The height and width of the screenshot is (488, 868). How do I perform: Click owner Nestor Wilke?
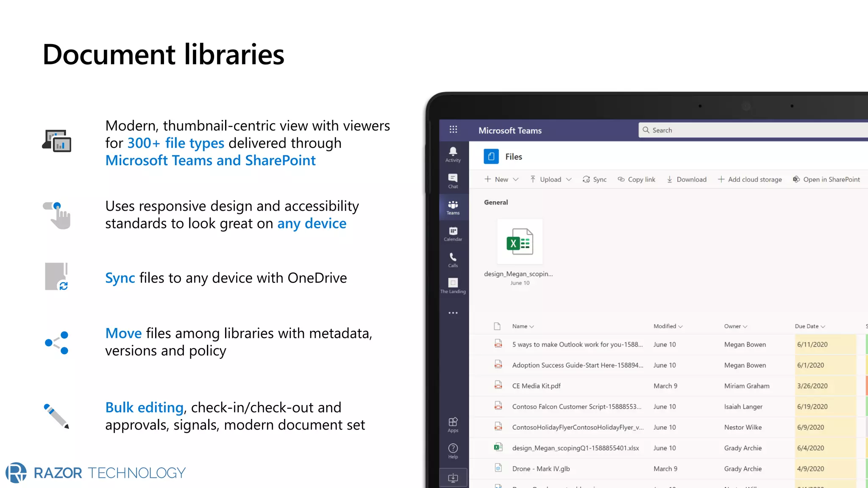pyautogui.click(x=743, y=427)
